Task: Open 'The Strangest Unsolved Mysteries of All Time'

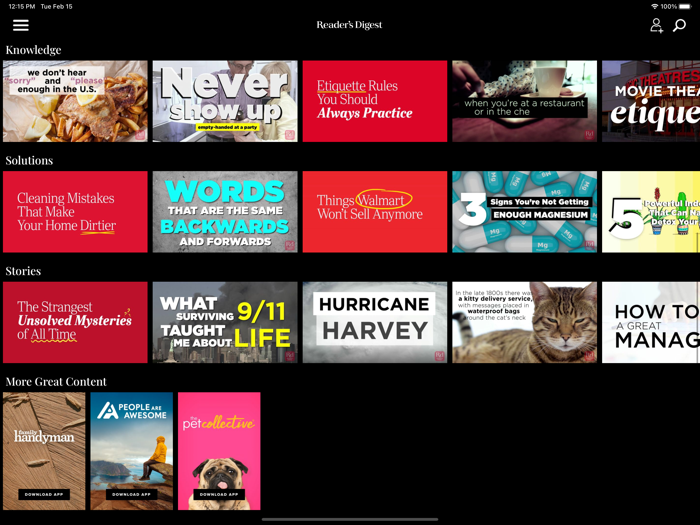Action: coord(75,322)
